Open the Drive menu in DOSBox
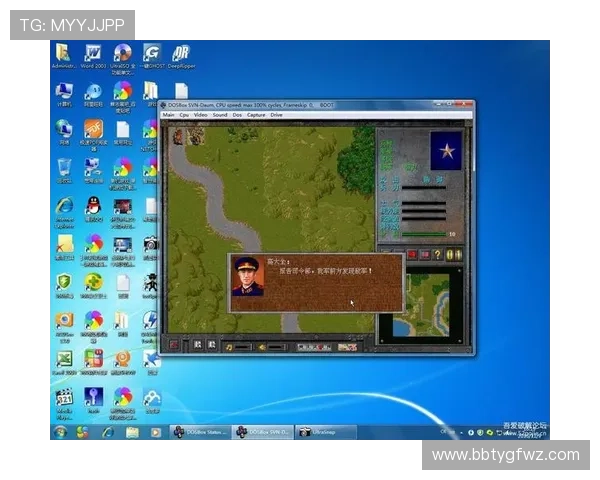600x480 pixels. [x=276, y=115]
